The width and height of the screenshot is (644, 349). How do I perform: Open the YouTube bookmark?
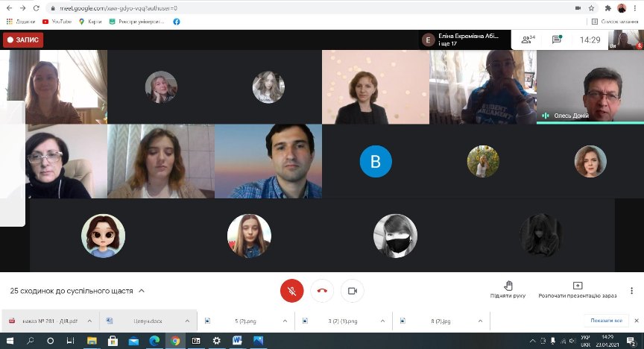[x=57, y=22]
